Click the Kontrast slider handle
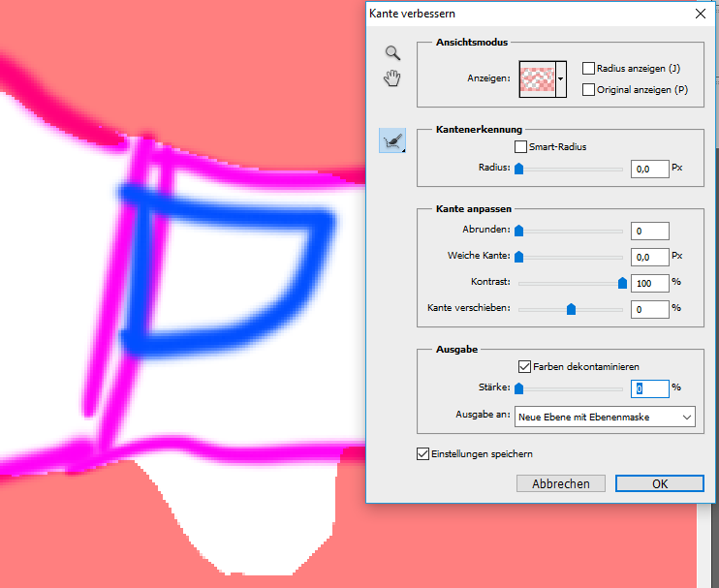This screenshot has width=719, height=588. point(622,283)
